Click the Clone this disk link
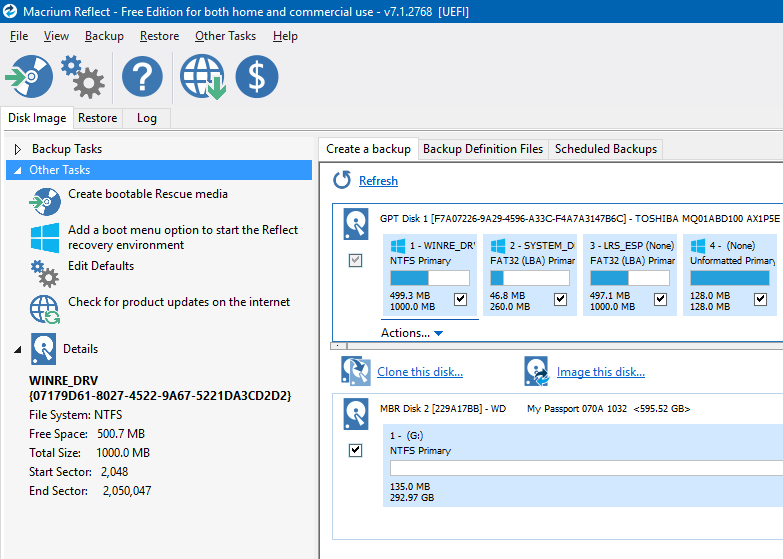This screenshot has width=783, height=559. point(420,372)
